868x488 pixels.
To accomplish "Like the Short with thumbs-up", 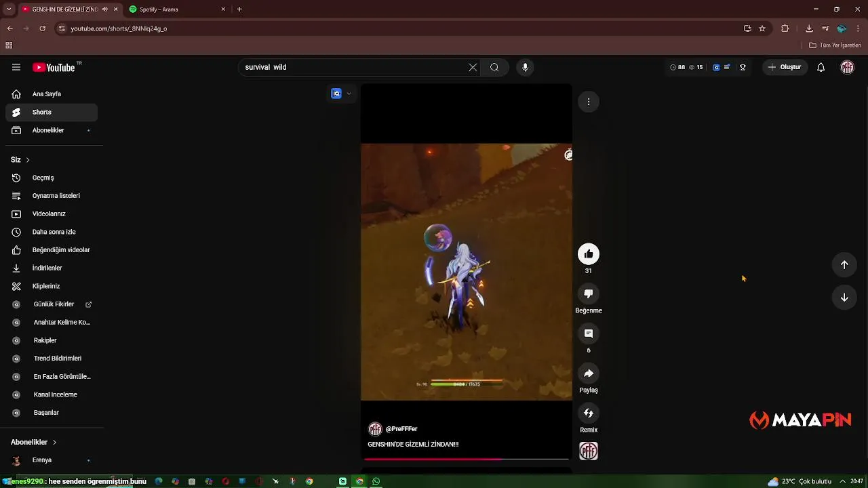I will tap(589, 254).
